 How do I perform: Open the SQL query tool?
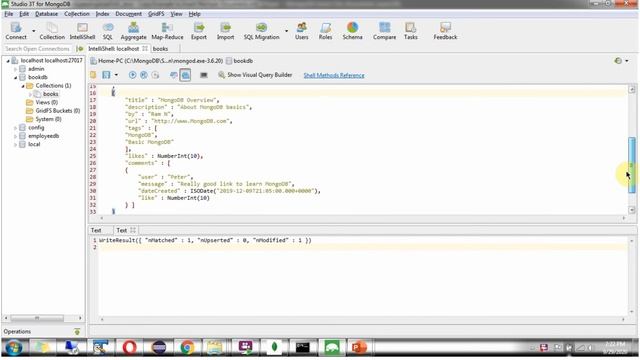point(108,31)
